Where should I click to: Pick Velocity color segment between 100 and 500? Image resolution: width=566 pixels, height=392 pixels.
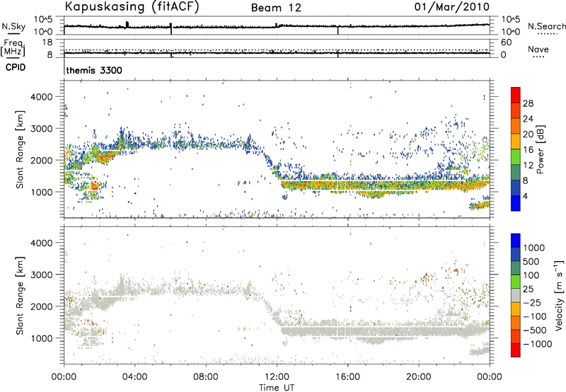(x=516, y=268)
